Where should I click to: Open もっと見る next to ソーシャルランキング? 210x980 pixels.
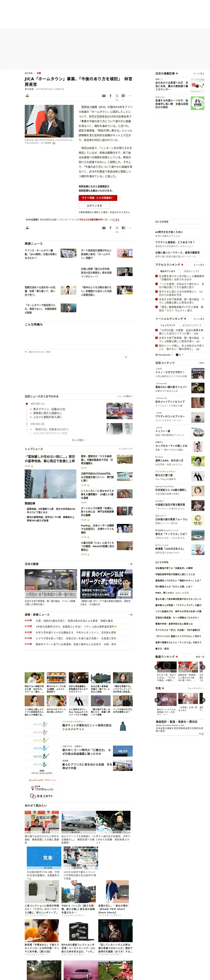[x=199, y=319]
